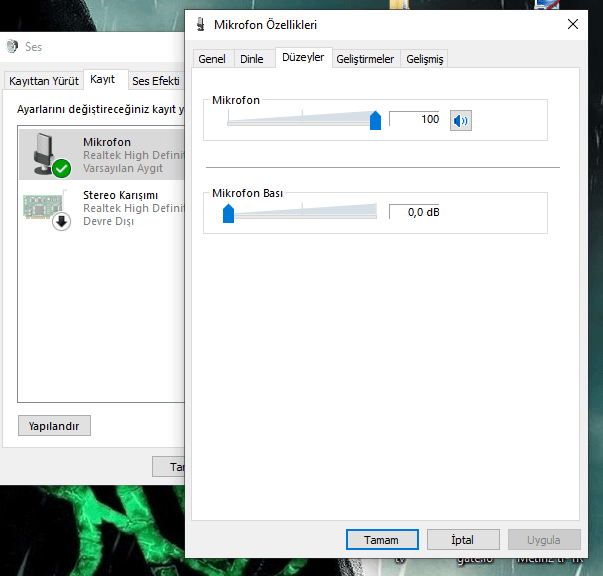The height and width of the screenshot is (576, 603).
Task: Click the Mikrofon Bası boost slider thumb
Action: (228, 213)
